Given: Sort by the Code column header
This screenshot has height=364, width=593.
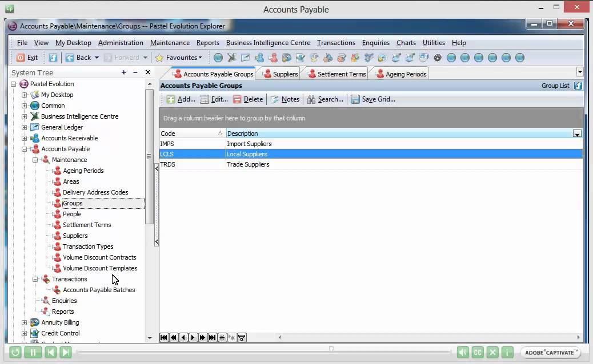Looking at the screenshot, I should 192,134.
